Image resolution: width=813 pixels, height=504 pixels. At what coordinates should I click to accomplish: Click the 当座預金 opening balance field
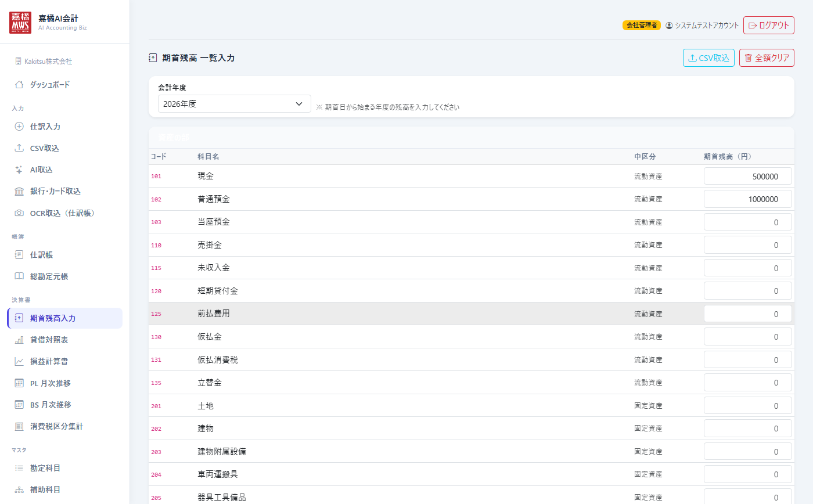coord(748,222)
